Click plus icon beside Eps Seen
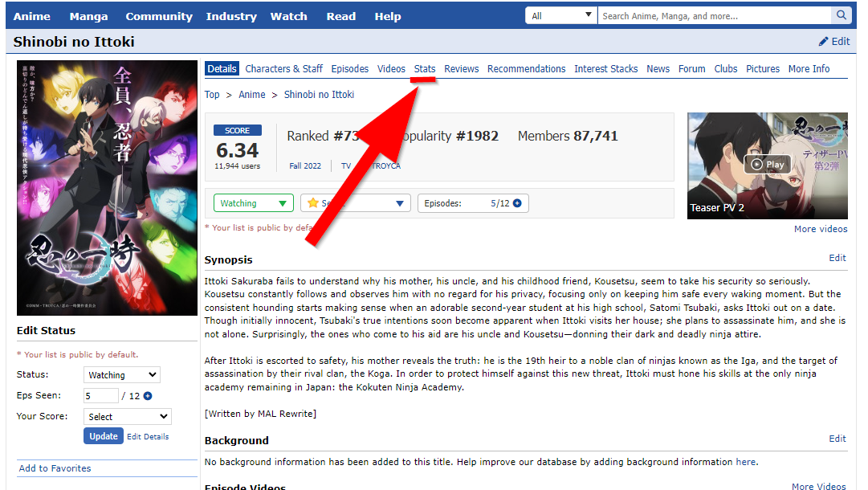Image resolution: width=868 pixels, height=490 pixels. [x=148, y=396]
